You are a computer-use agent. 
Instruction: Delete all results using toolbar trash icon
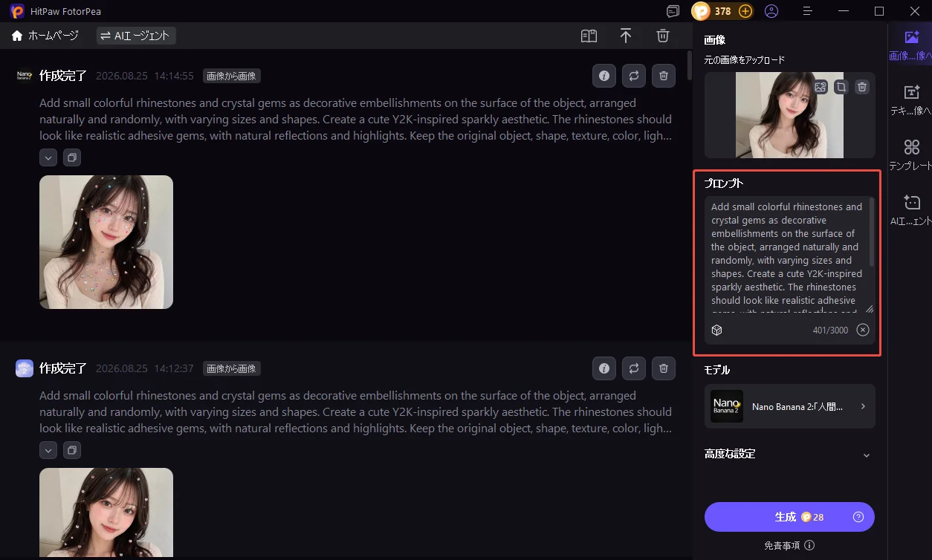(x=663, y=36)
